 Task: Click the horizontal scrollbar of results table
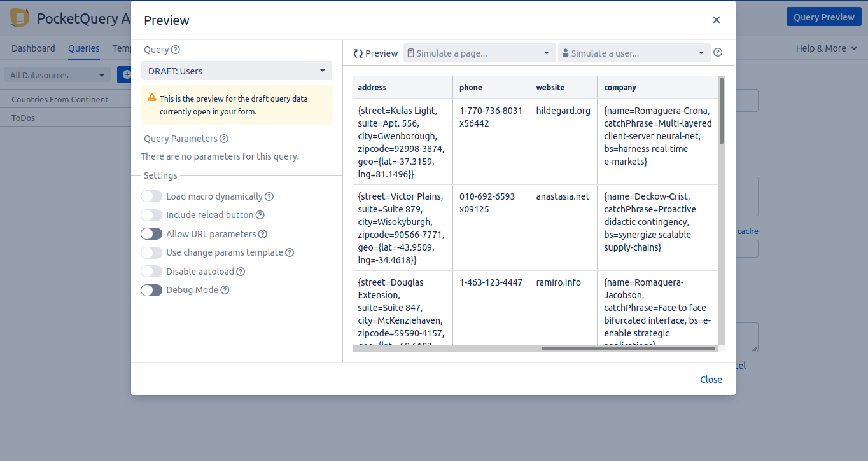pyautogui.click(x=628, y=348)
